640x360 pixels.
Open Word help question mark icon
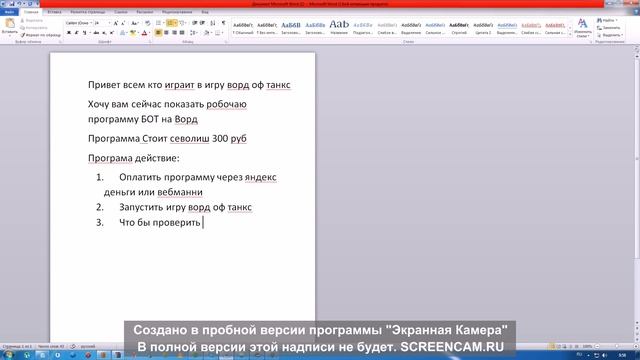[x=636, y=12]
